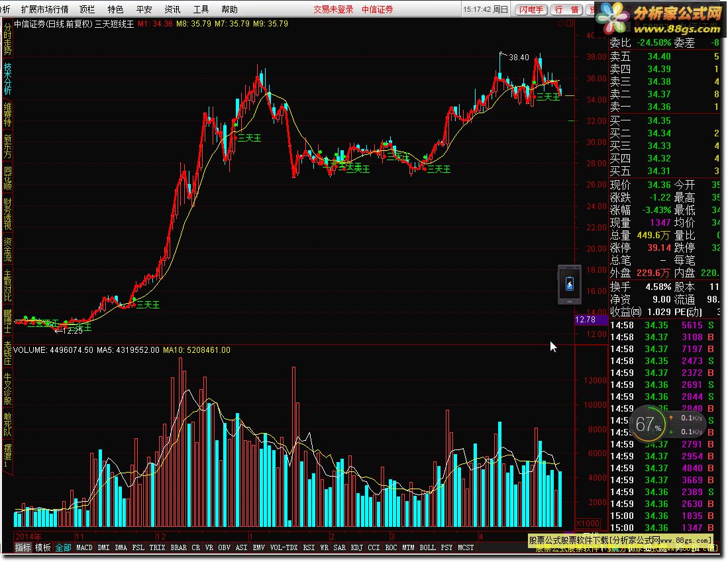The width and height of the screenshot is (728, 562).
Task: Open the 维赛特 side tab
Action: click(x=7, y=115)
